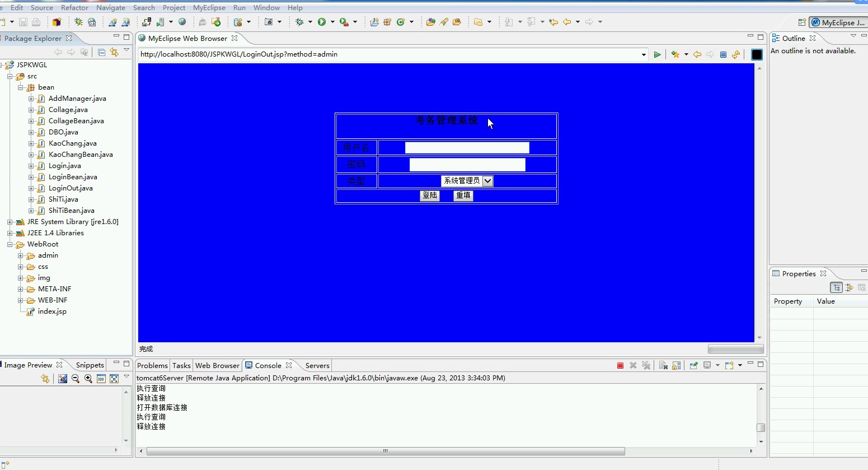The height and width of the screenshot is (470, 868).
Task: Close the MyEclipse Web Browser tab
Action: pyautogui.click(x=234, y=38)
